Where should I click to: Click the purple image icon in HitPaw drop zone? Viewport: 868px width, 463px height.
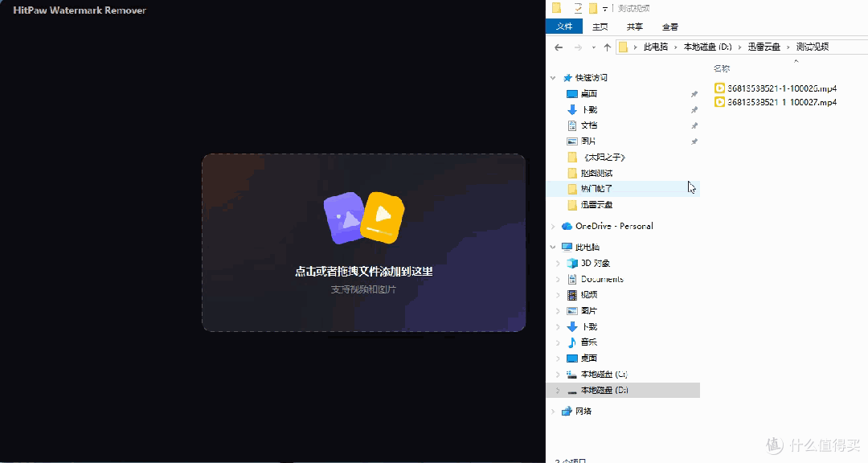343,218
